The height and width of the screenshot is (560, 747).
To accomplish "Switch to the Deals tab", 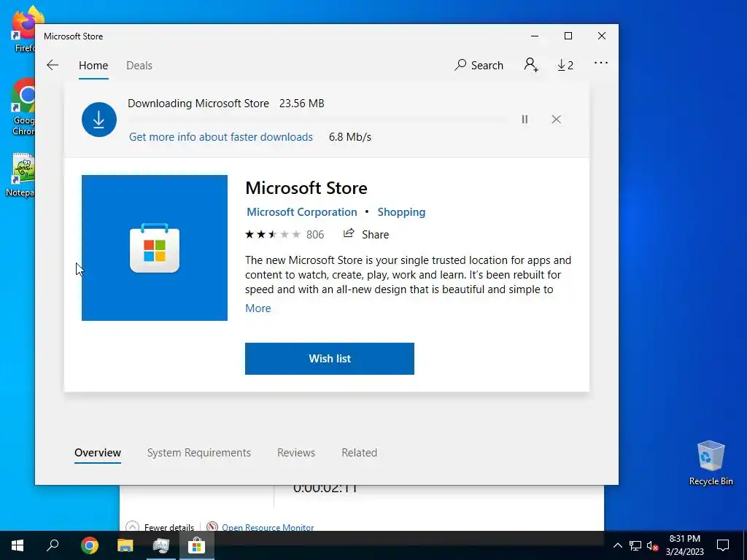I will pyautogui.click(x=139, y=65).
